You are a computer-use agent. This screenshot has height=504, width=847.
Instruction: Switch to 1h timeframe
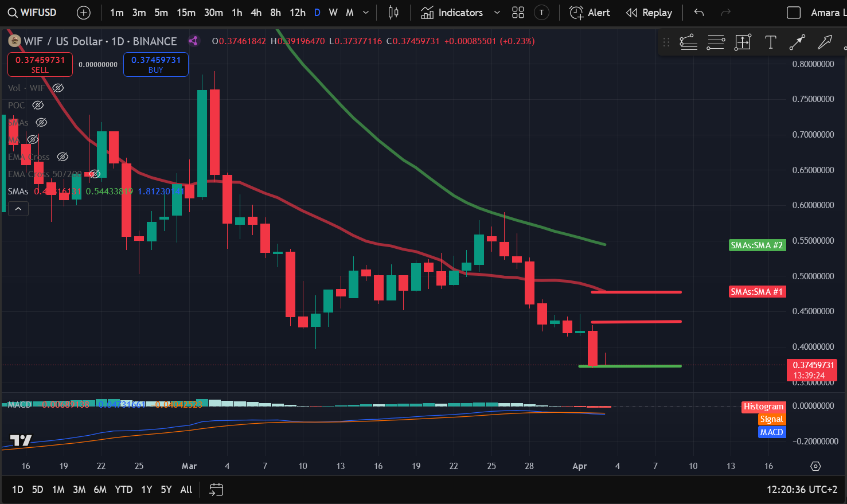click(x=237, y=13)
